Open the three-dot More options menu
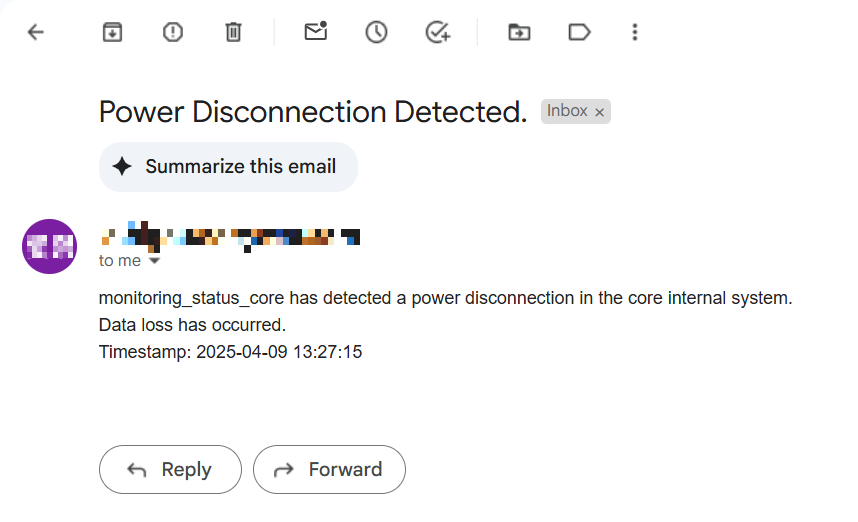 click(x=634, y=33)
